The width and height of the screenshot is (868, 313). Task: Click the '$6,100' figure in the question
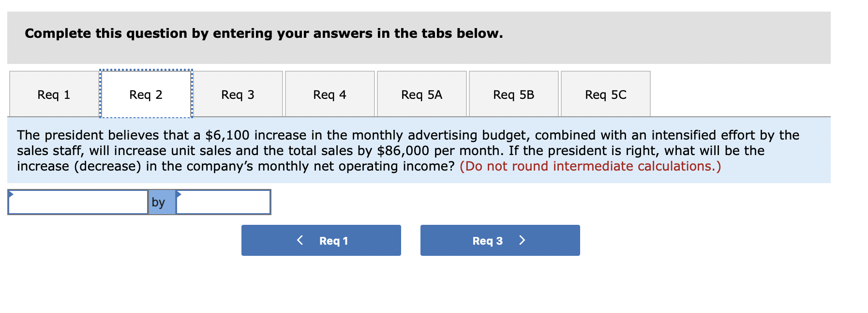227,135
